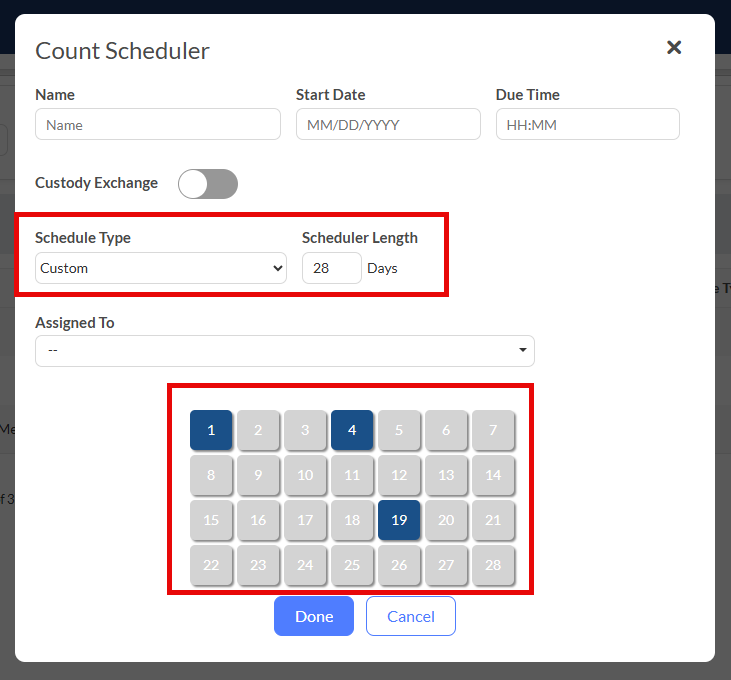Toggle the Custody Exchange switch
The height and width of the screenshot is (680, 731).
click(x=208, y=184)
